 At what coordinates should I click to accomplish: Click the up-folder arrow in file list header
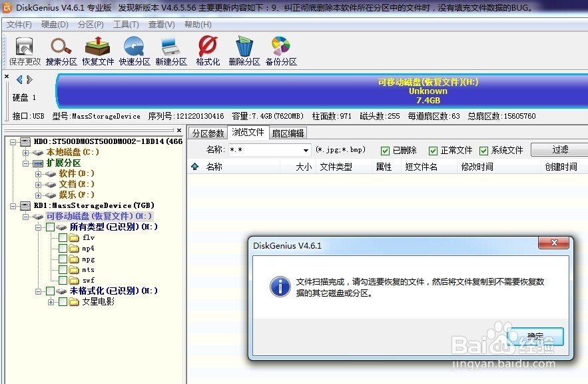[195, 166]
